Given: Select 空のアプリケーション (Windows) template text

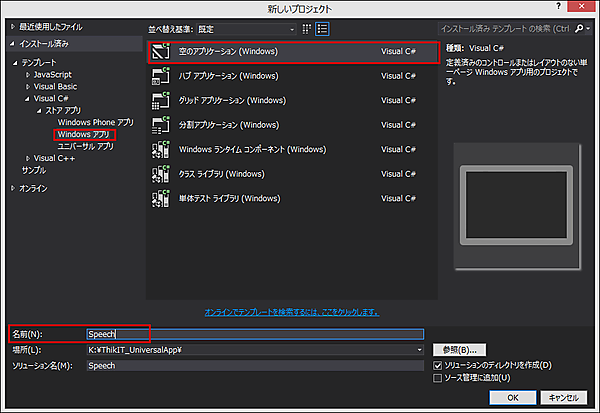Looking at the screenshot, I should [x=228, y=51].
